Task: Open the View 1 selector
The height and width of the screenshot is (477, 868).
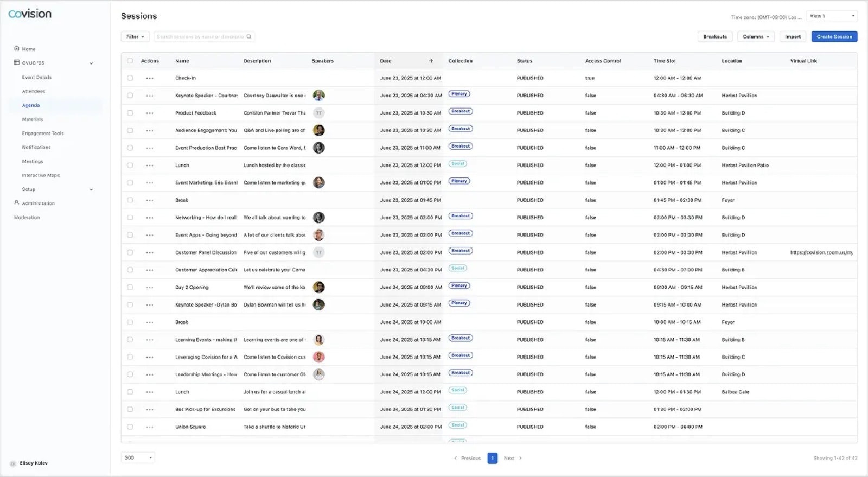Action: [832, 16]
